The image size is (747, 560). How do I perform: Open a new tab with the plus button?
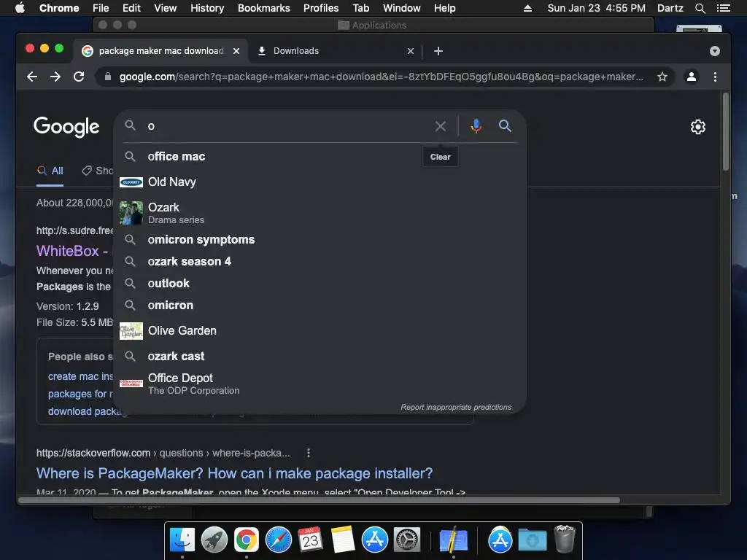[x=438, y=51]
